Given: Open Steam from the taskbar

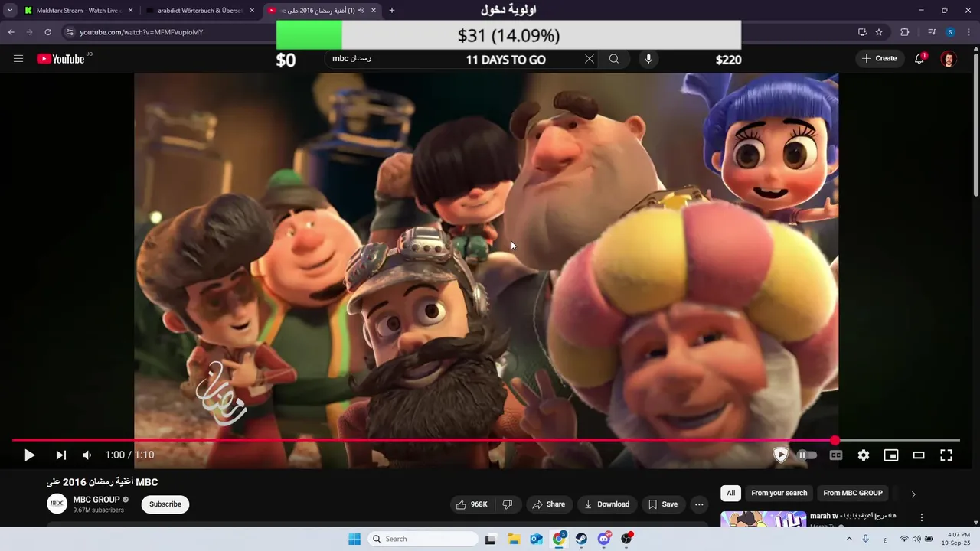Looking at the screenshot, I should (x=582, y=539).
